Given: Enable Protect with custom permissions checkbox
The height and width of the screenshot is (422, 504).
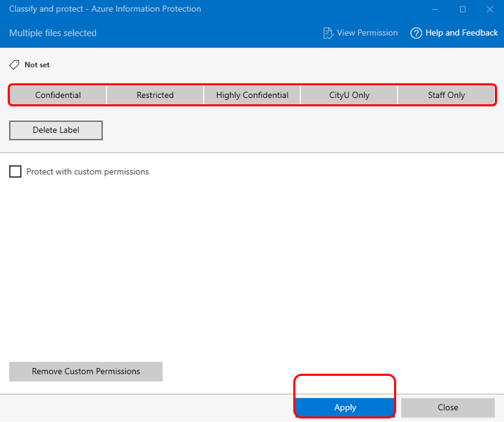Looking at the screenshot, I should (x=15, y=171).
